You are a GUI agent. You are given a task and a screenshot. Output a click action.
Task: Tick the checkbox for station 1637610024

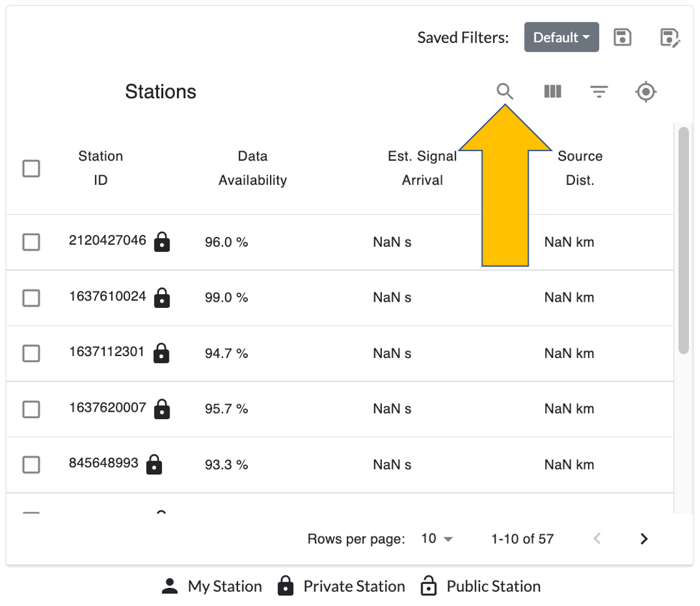31,298
